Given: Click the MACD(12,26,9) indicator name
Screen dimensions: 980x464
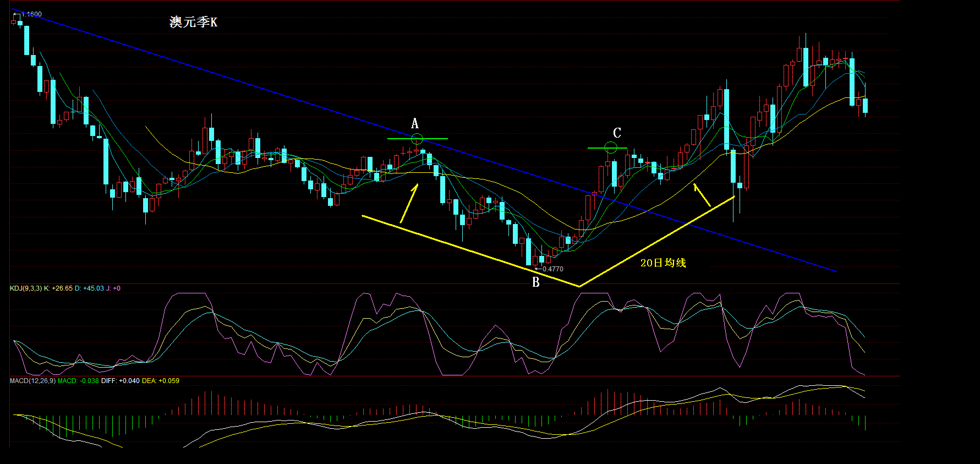Looking at the screenshot, I should click(33, 381).
